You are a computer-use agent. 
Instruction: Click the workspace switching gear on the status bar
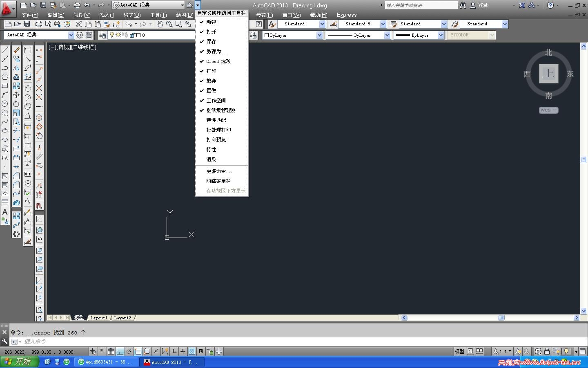click(538, 351)
